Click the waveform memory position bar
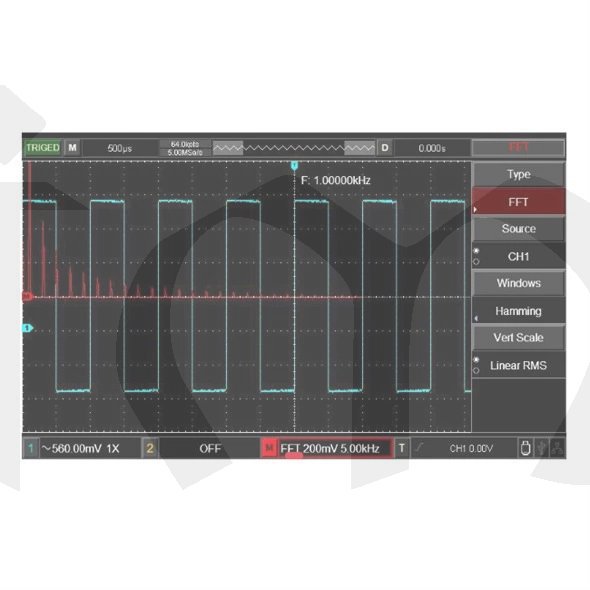The height and width of the screenshot is (590, 590). 294,148
